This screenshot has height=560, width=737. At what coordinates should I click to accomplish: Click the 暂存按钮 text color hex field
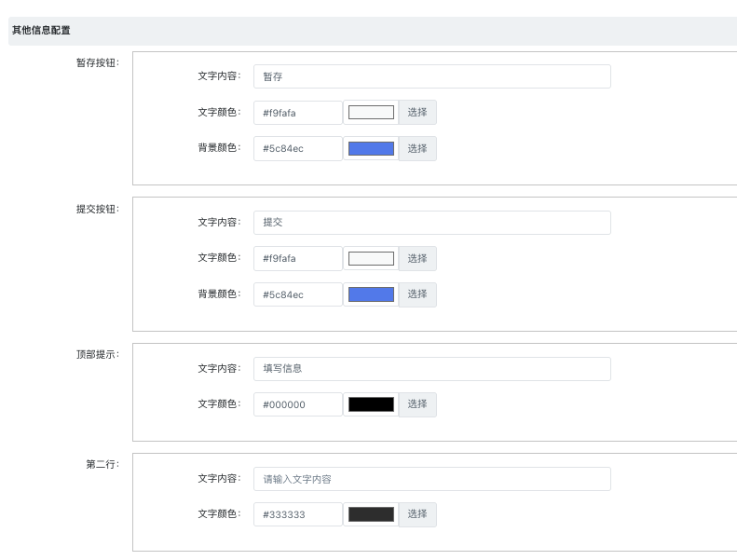297,113
